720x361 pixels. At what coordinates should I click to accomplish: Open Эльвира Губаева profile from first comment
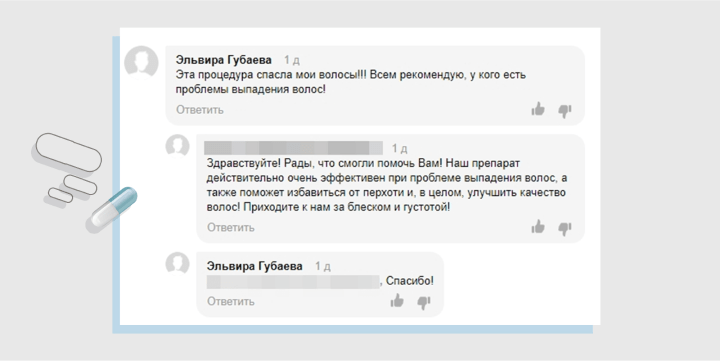pyautogui.click(x=224, y=60)
